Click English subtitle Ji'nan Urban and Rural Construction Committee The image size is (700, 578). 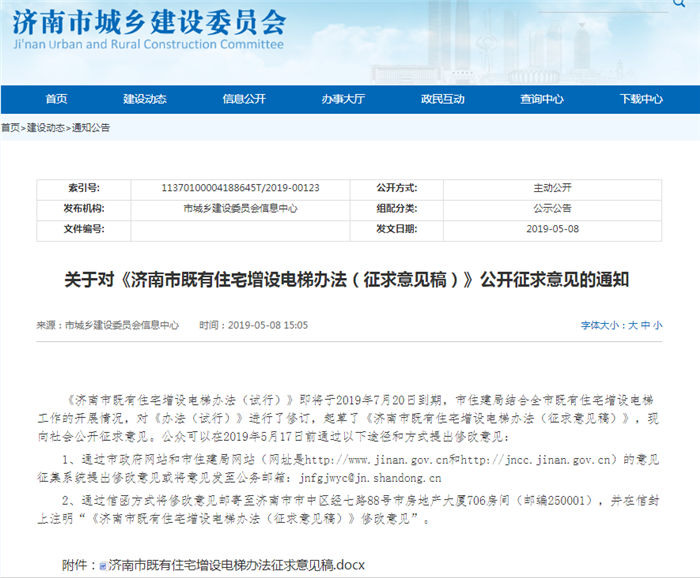point(148,44)
